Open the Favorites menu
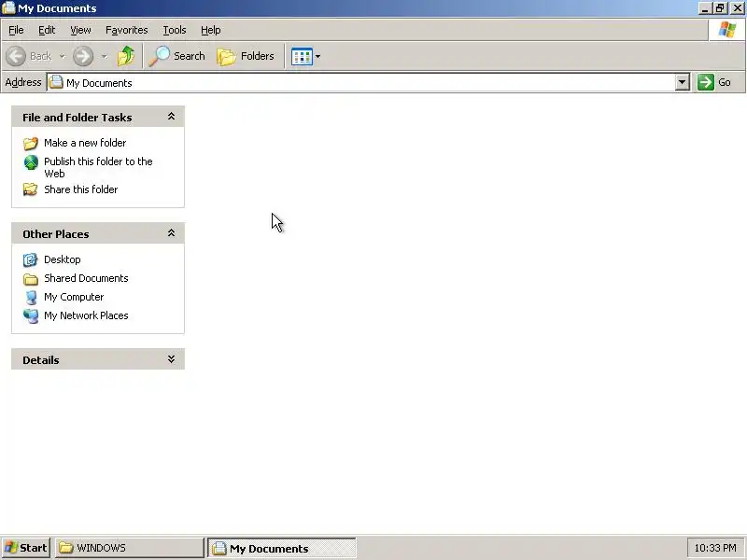 point(127,30)
